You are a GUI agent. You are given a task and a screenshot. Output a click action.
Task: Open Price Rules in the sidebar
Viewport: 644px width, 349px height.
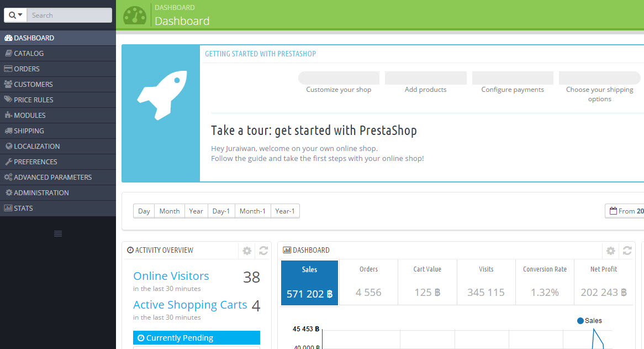(x=58, y=100)
